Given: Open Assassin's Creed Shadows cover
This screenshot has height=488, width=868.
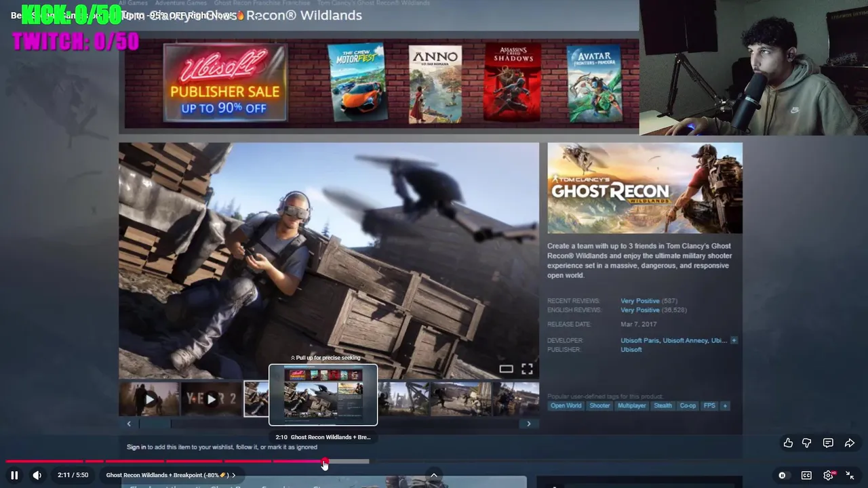Looking at the screenshot, I should 513,82.
